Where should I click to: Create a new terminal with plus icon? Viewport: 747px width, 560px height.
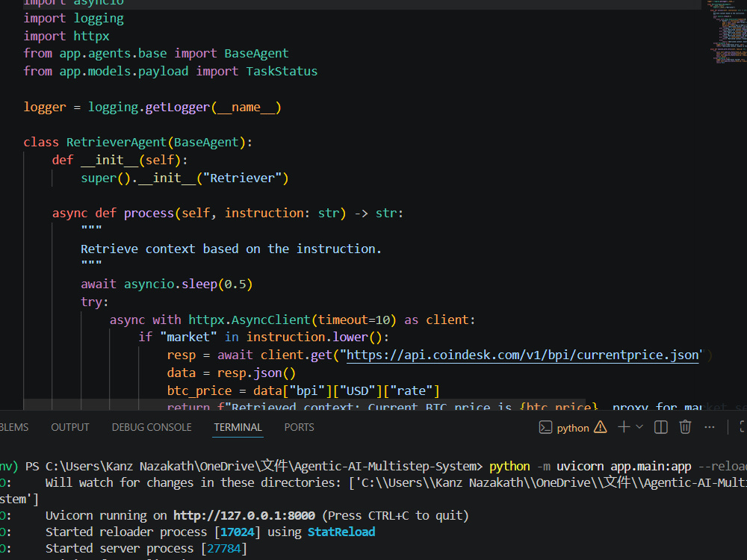(x=624, y=427)
